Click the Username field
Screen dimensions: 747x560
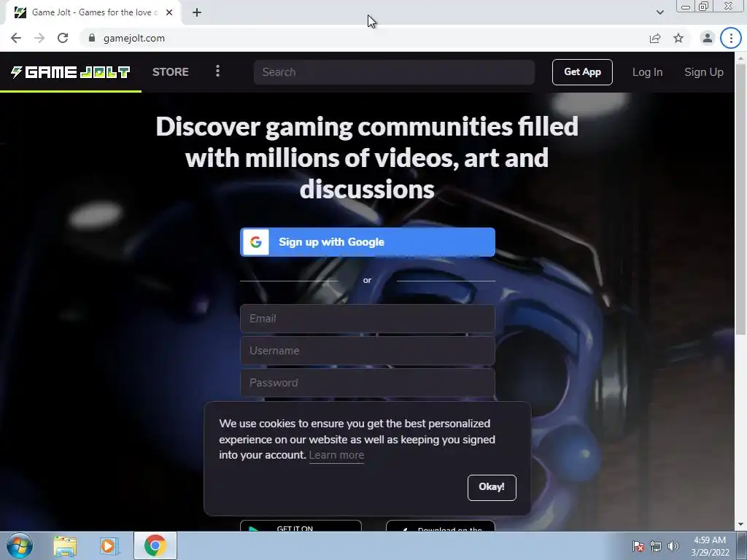click(x=368, y=351)
